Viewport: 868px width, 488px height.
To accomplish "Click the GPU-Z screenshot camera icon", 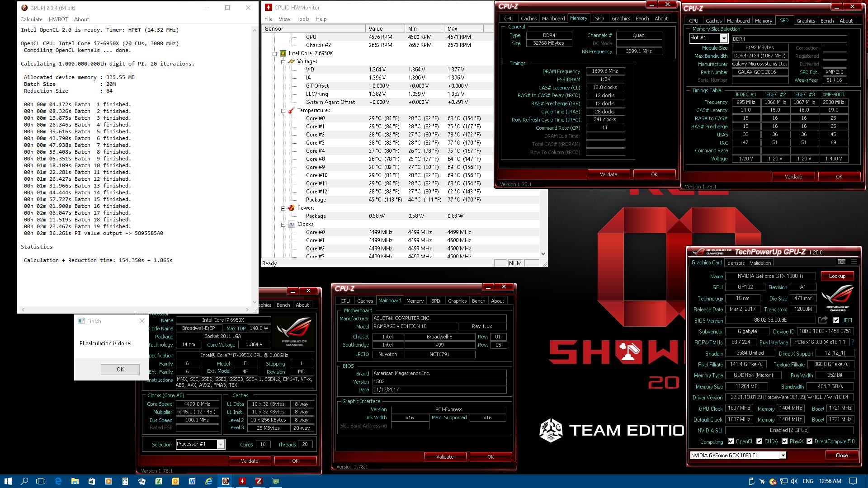I will pyautogui.click(x=841, y=262).
